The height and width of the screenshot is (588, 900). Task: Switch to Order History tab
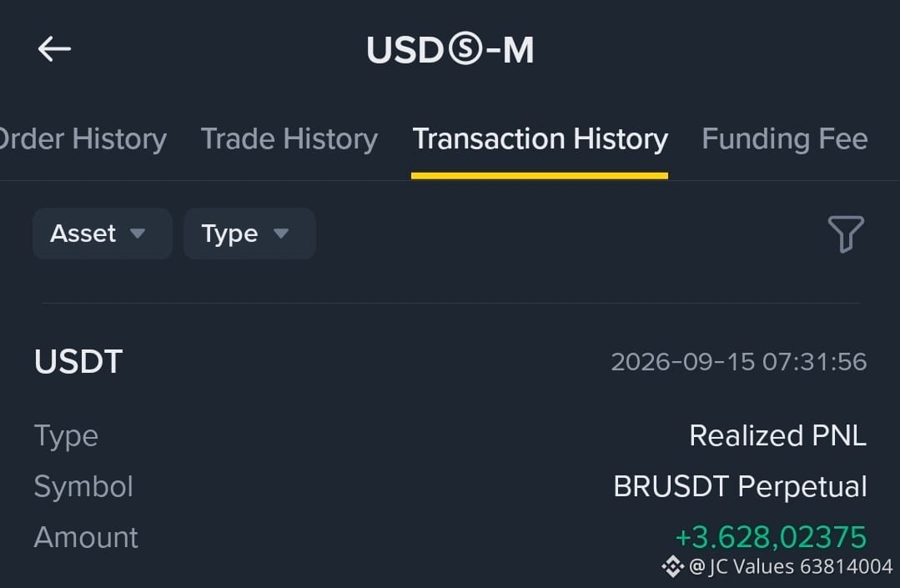(83, 139)
